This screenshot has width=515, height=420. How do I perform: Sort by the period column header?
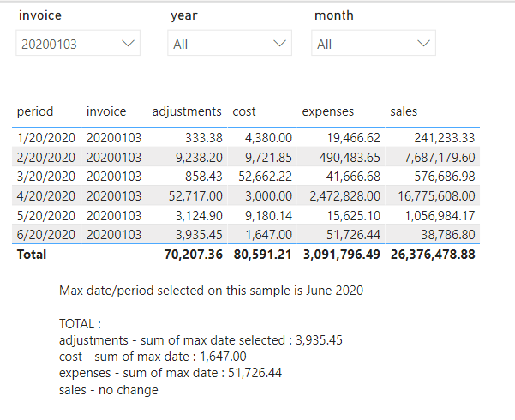[35, 111]
